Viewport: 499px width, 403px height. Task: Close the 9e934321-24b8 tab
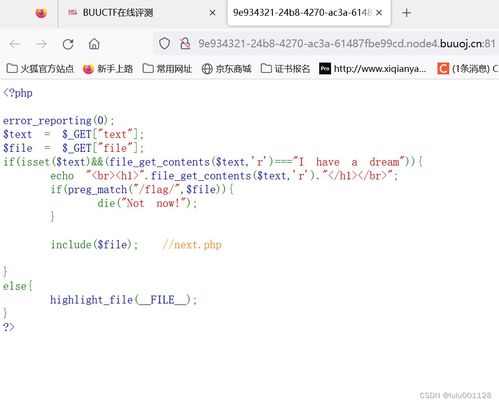tap(379, 13)
